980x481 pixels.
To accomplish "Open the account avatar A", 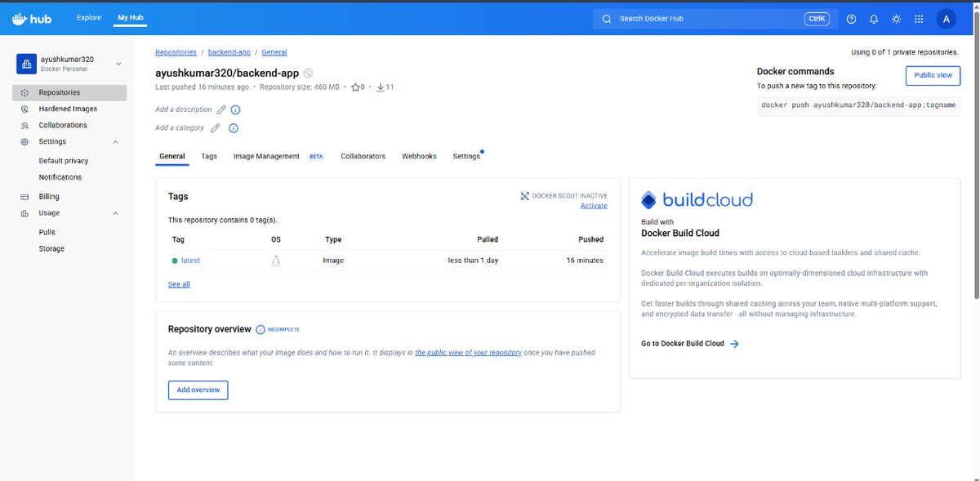I will (x=946, y=19).
